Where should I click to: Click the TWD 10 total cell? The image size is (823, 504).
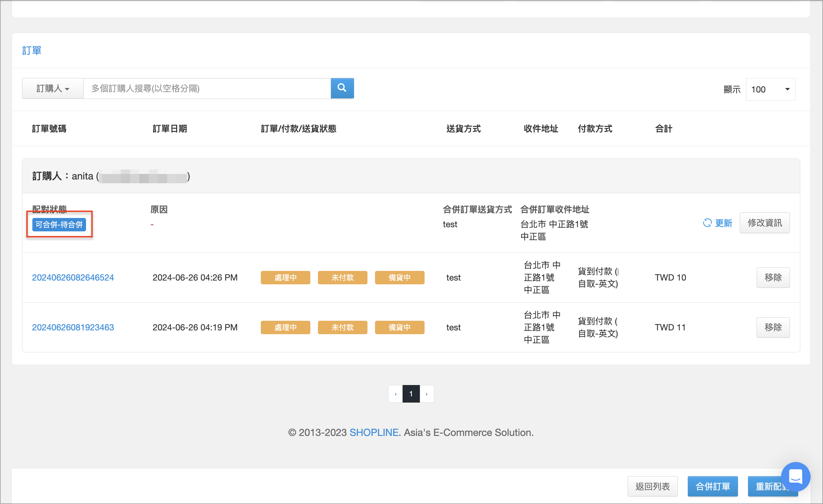pyautogui.click(x=671, y=277)
